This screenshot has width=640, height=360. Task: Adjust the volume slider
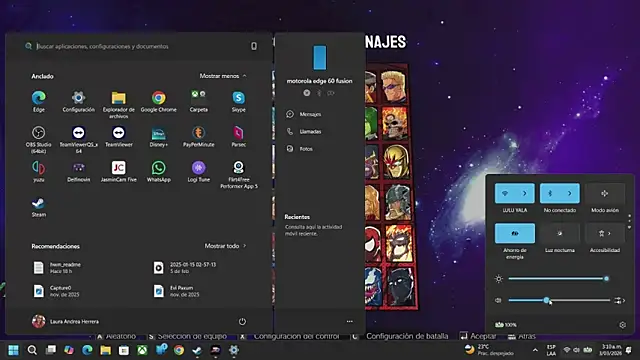click(559, 300)
